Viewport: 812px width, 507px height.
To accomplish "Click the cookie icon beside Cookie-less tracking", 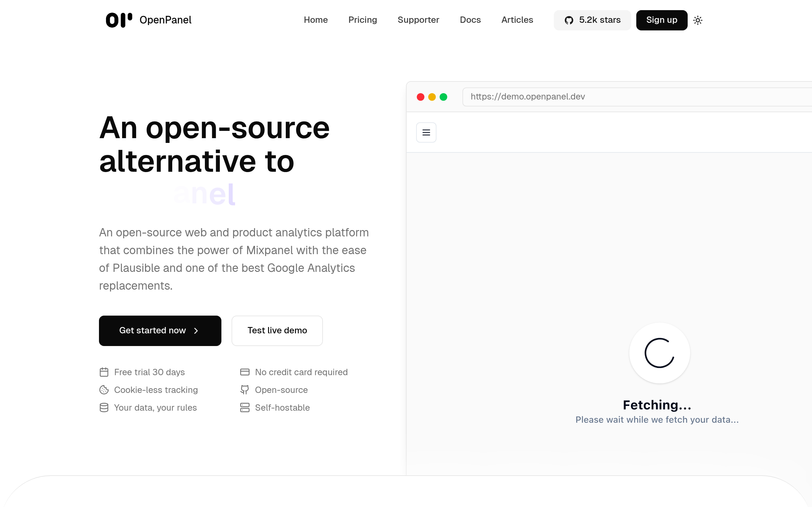I will click(x=104, y=390).
